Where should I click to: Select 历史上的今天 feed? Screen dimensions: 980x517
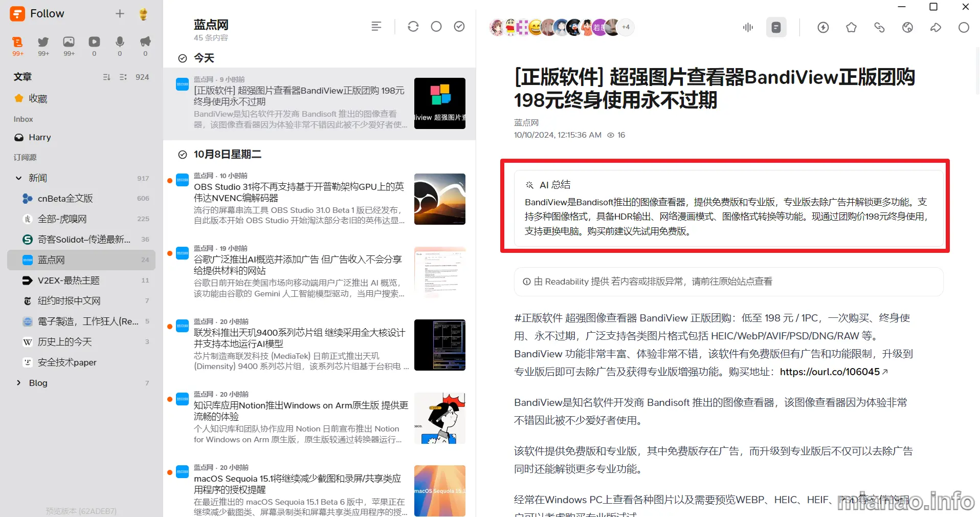(x=81, y=342)
